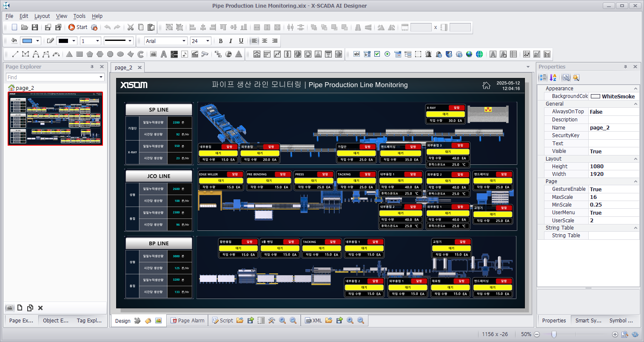Select the triangle shape tool
The width and height of the screenshot is (644, 342).
pos(69,54)
